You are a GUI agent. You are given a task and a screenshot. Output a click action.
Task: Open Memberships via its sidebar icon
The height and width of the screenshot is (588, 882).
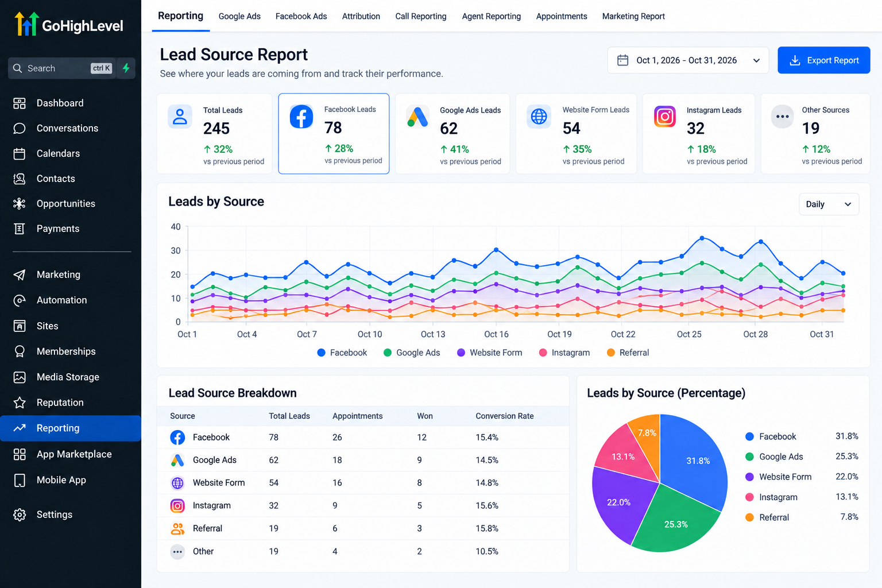point(20,351)
